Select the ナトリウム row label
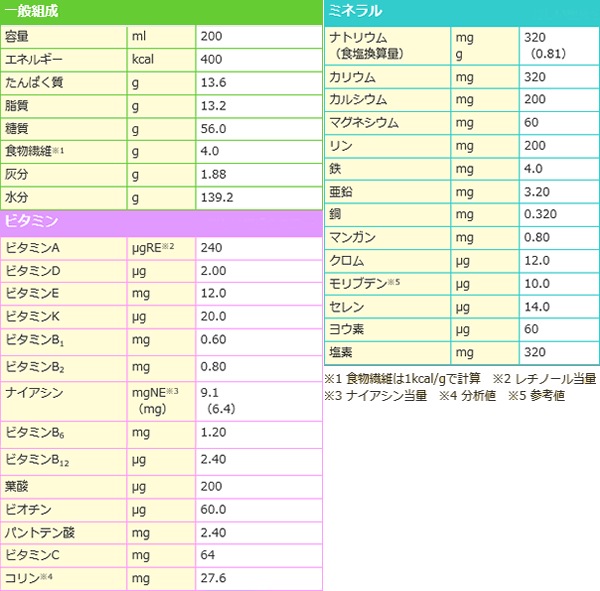This screenshot has height=591, width=600. pos(358,37)
